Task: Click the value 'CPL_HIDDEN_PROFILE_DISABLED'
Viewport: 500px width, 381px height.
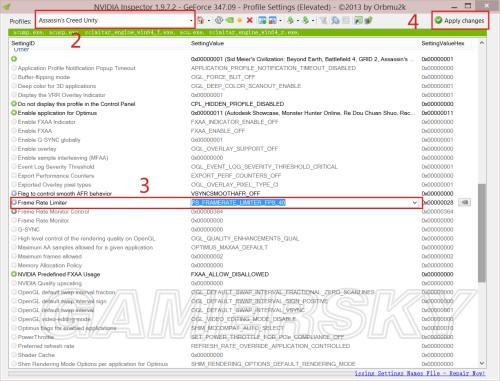Action: [x=237, y=104]
